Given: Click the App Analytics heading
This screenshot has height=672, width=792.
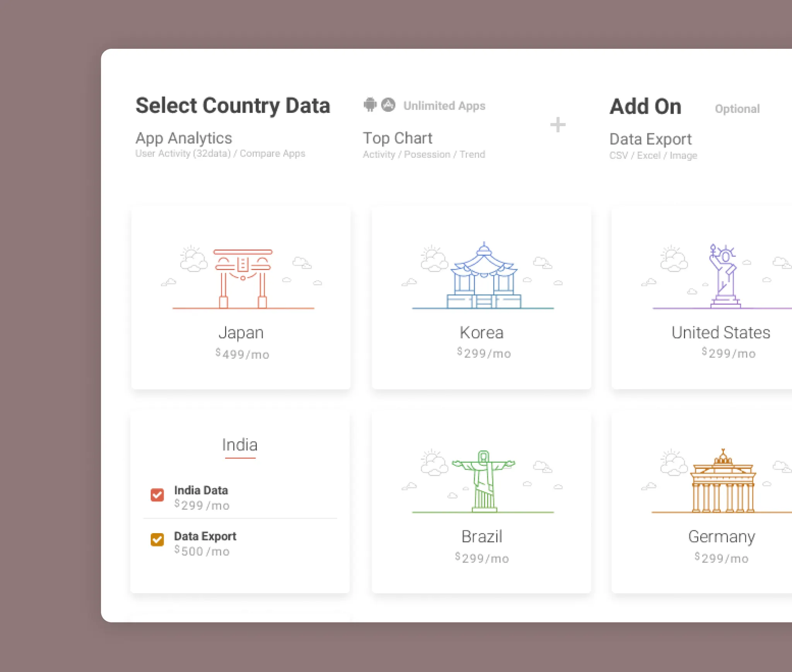Looking at the screenshot, I should (x=184, y=138).
